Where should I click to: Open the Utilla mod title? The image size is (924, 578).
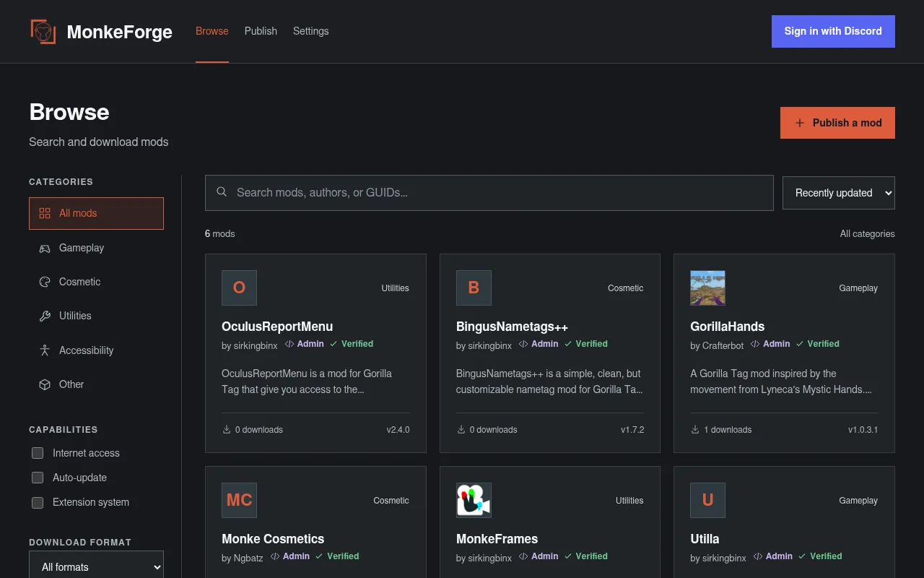point(705,539)
